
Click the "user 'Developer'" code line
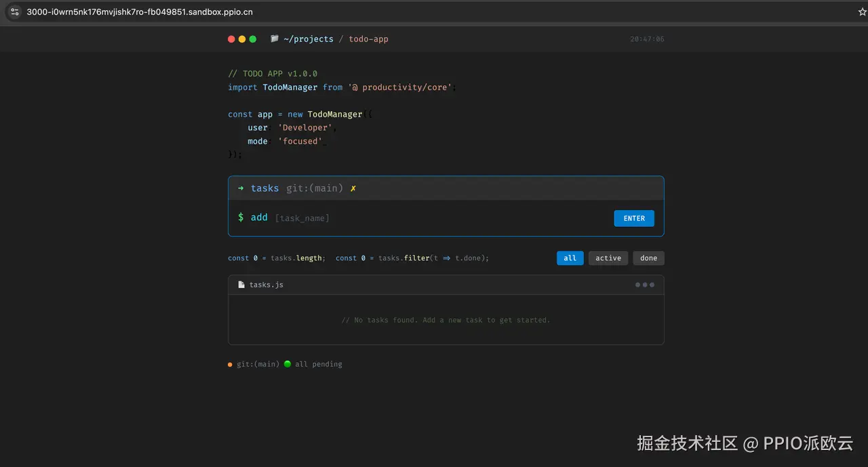pos(292,128)
